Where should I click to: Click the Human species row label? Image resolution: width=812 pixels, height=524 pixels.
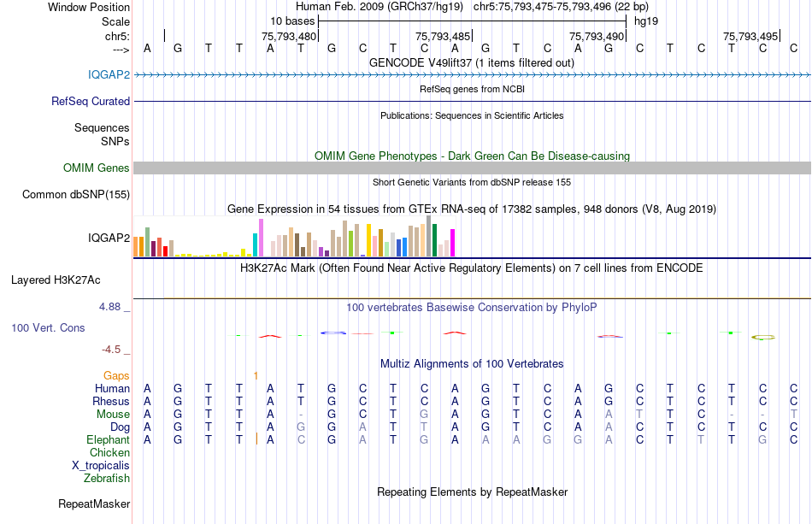click(x=112, y=388)
